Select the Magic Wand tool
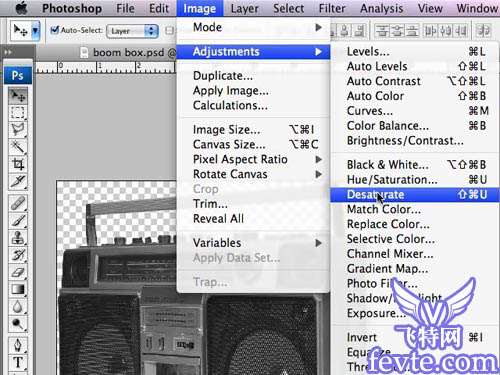 (x=18, y=147)
